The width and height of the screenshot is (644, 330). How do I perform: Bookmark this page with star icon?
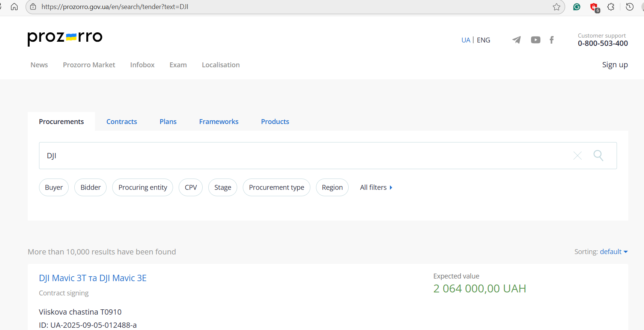557,7
